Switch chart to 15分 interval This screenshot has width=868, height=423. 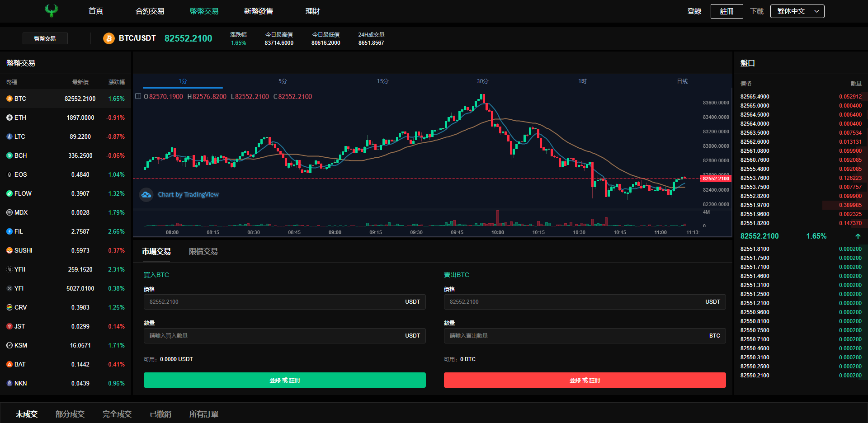[x=382, y=81]
